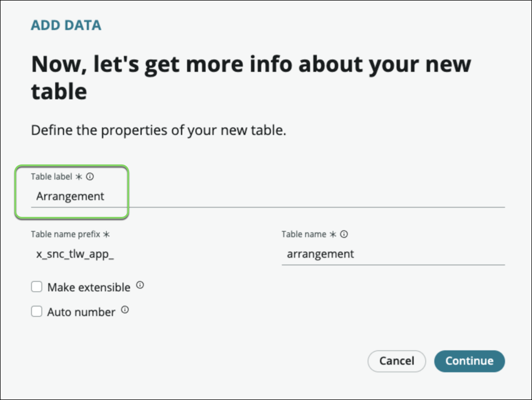This screenshot has width=532, height=400.
Task: Click the required asterisk beside Table name
Action: click(333, 234)
